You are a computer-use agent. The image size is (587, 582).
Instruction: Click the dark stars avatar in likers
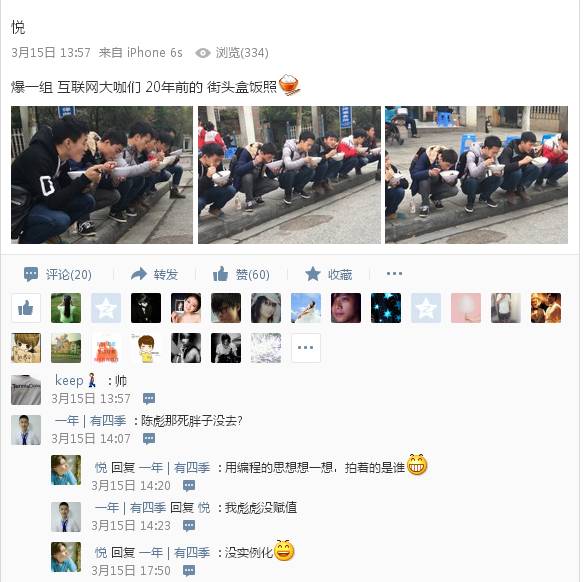coord(386,308)
